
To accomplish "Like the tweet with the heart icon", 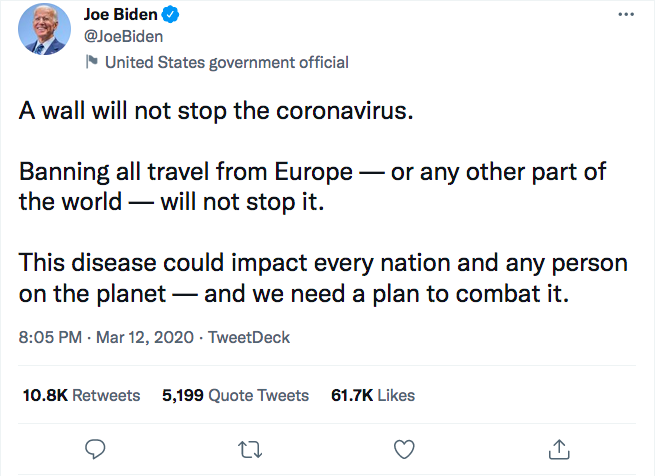I will [x=404, y=447].
